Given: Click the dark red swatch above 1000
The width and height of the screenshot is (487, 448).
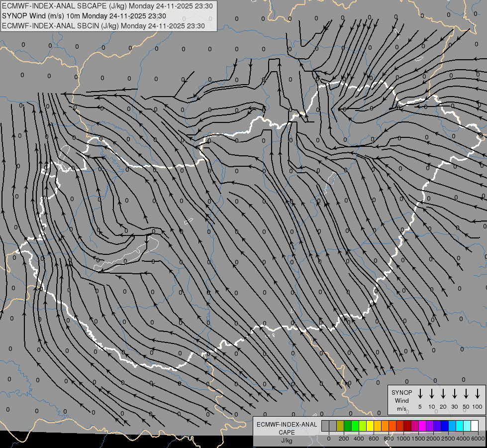Looking at the screenshot, I should point(407,426).
